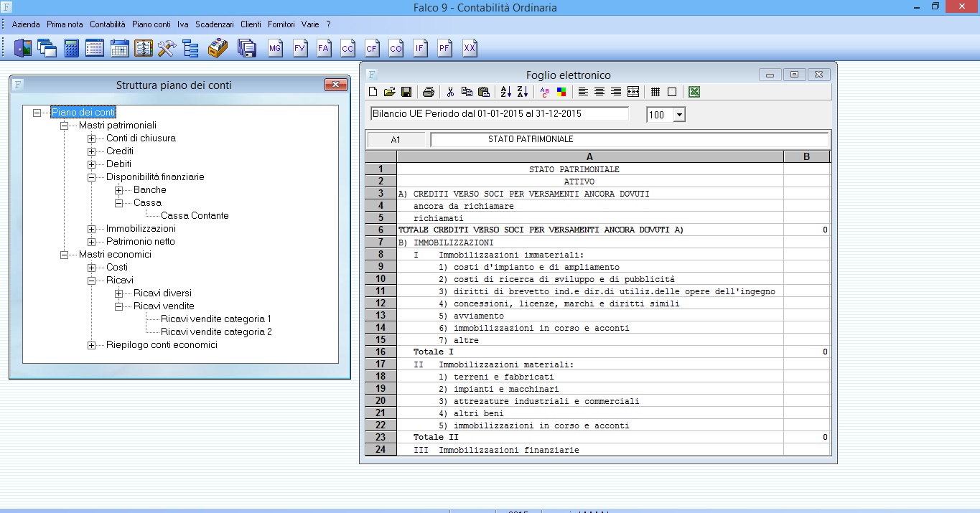Collapse the Cassa tree node
The width and height of the screenshot is (980, 513).
(x=118, y=203)
